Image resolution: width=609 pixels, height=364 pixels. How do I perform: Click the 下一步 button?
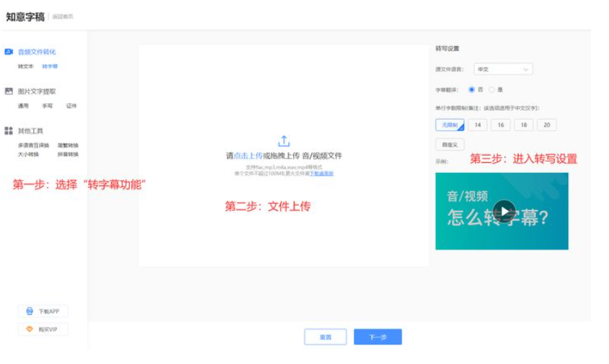pyautogui.click(x=378, y=337)
